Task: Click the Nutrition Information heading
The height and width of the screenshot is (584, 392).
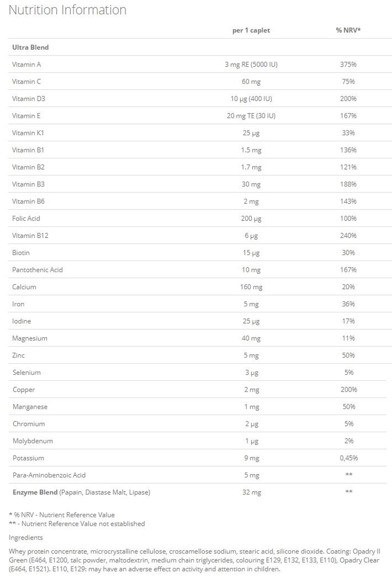Action: 67,10
